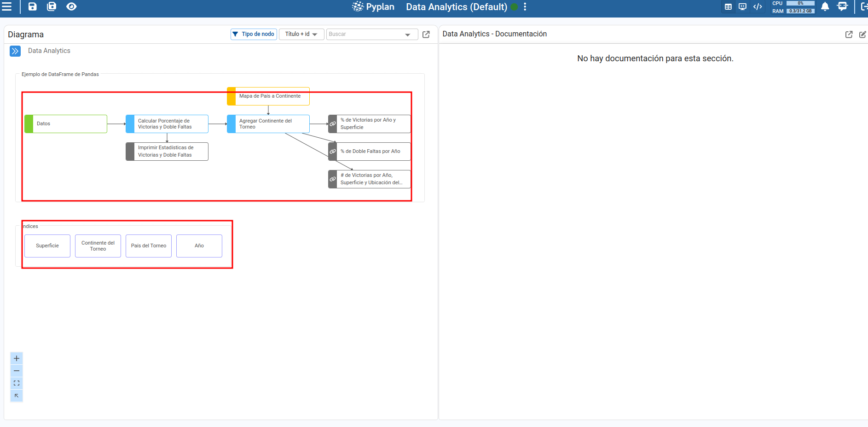Image resolution: width=868 pixels, height=427 pixels.
Task: Select the Mapa de País a Continente node
Action: pyautogui.click(x=268, y=96)
